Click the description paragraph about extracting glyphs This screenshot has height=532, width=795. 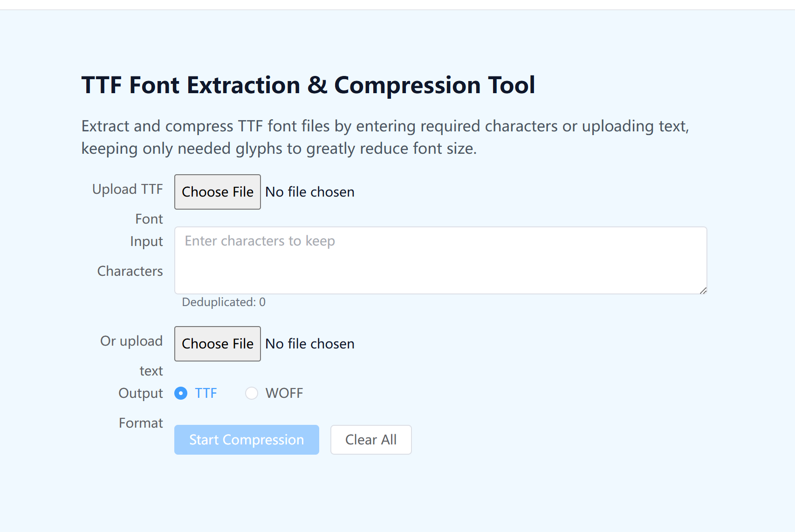coord(385,137)
